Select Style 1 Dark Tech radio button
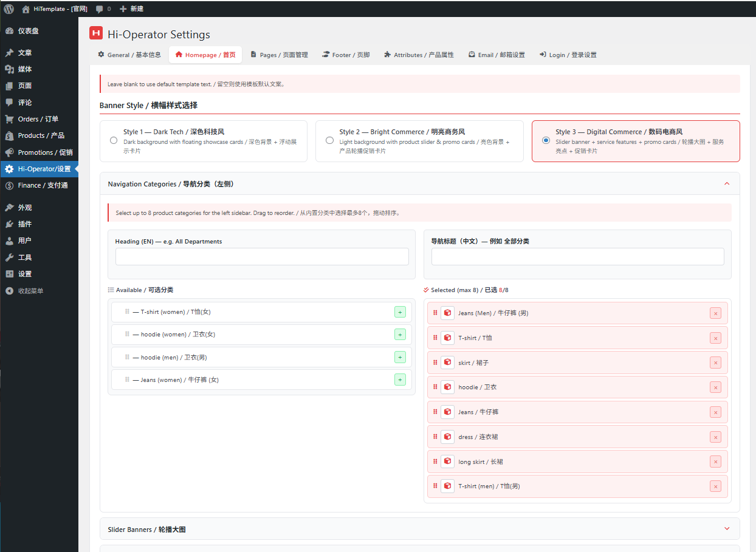Screen dimensions: 756x552 coord(114,140)
